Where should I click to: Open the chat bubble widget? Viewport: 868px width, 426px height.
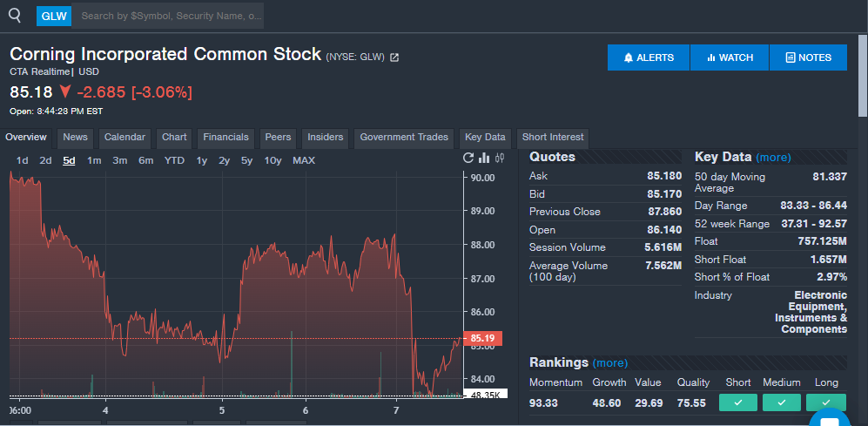coord(828,419)
